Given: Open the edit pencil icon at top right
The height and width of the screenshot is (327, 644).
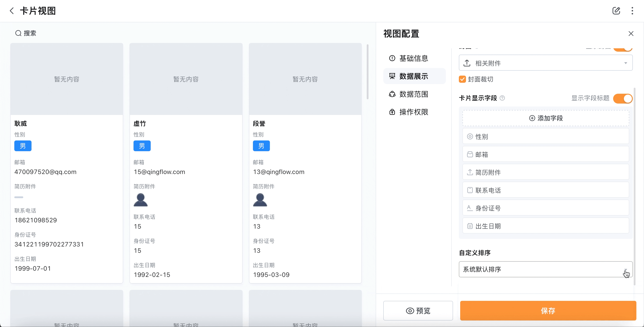Looking at the screenshot, I should pyautogui.click(x=616, y=11).
